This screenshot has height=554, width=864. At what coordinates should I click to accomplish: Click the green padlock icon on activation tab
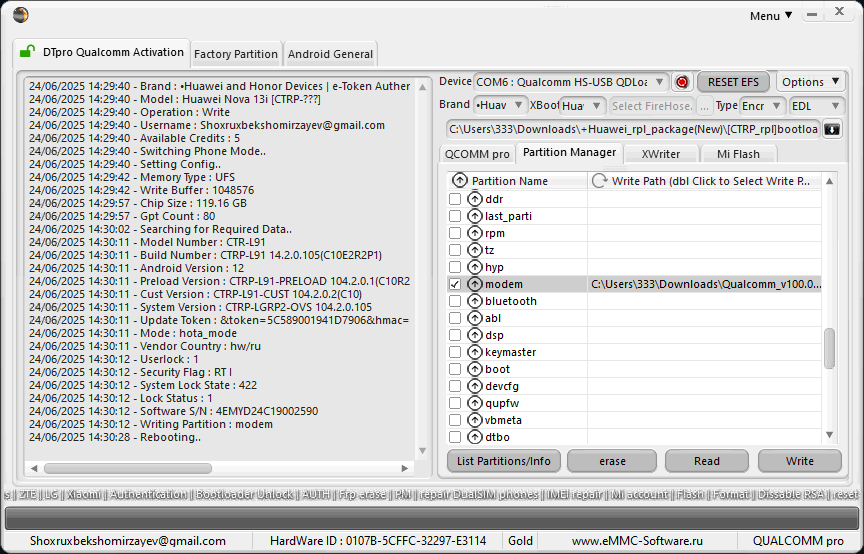(27, 52)
